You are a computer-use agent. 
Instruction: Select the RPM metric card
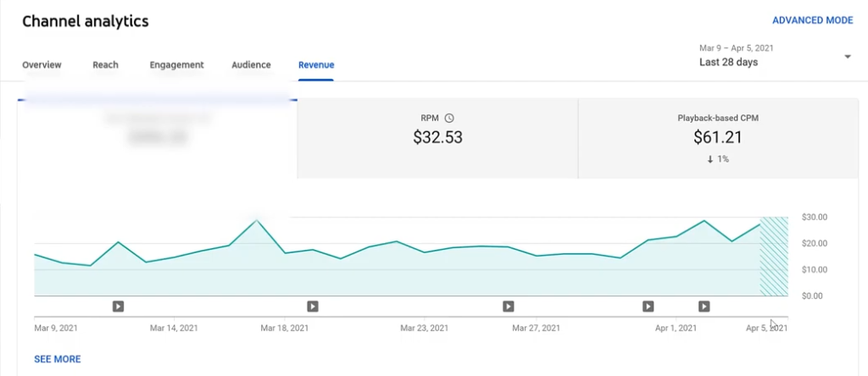437,137
